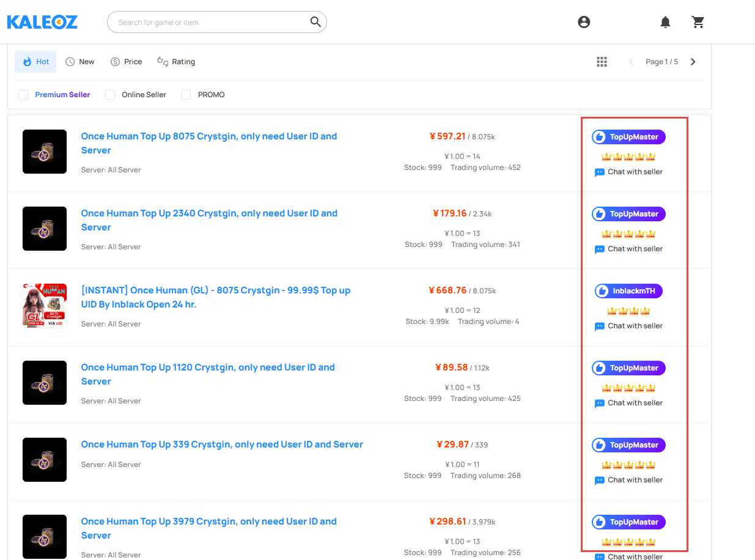Chat with seller on ¥29.87 listing

[x=628, y=481]
